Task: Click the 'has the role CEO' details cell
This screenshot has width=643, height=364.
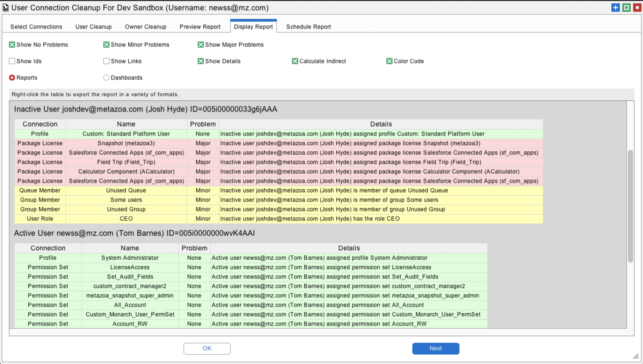Action: point(381,219)
